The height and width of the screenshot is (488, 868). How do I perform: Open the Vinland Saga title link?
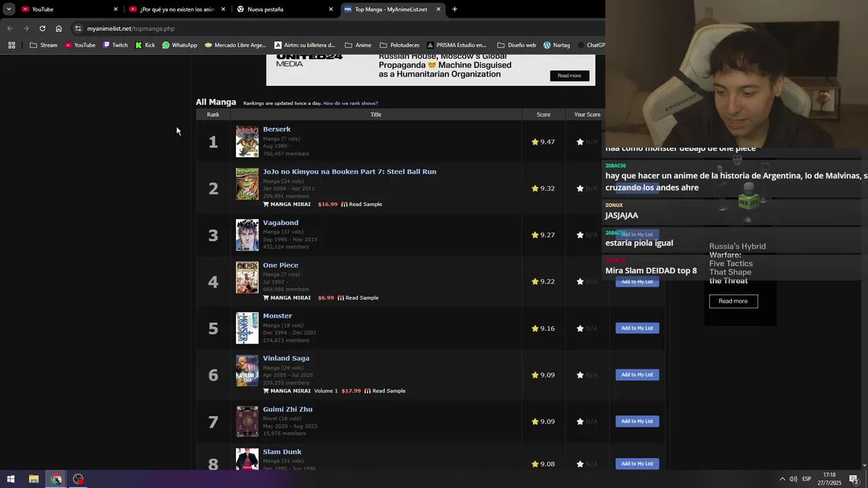tap(286, 358)
